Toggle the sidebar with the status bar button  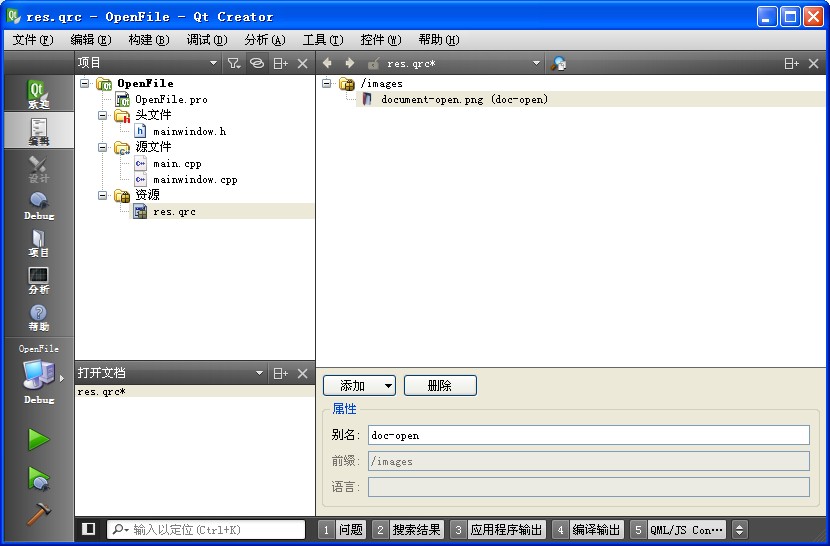pos(88,529)
